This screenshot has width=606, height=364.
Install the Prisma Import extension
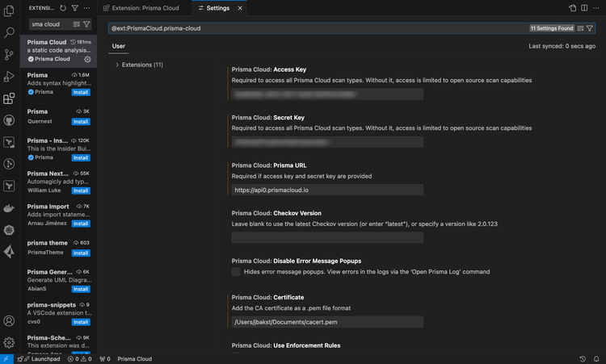pos(81,224)
